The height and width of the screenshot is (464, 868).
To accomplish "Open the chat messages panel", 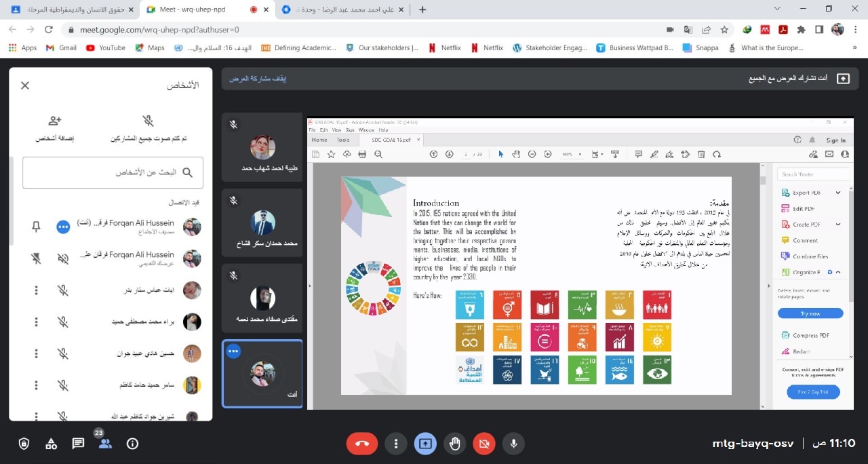I will pyautogui.click(x=78, y=444).
